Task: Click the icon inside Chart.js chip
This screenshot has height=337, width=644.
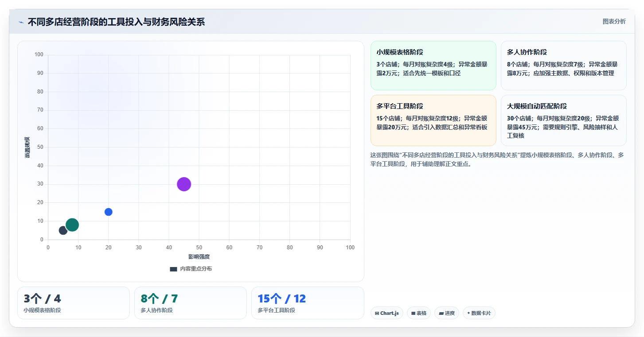Action: click(x=377, y=313)
